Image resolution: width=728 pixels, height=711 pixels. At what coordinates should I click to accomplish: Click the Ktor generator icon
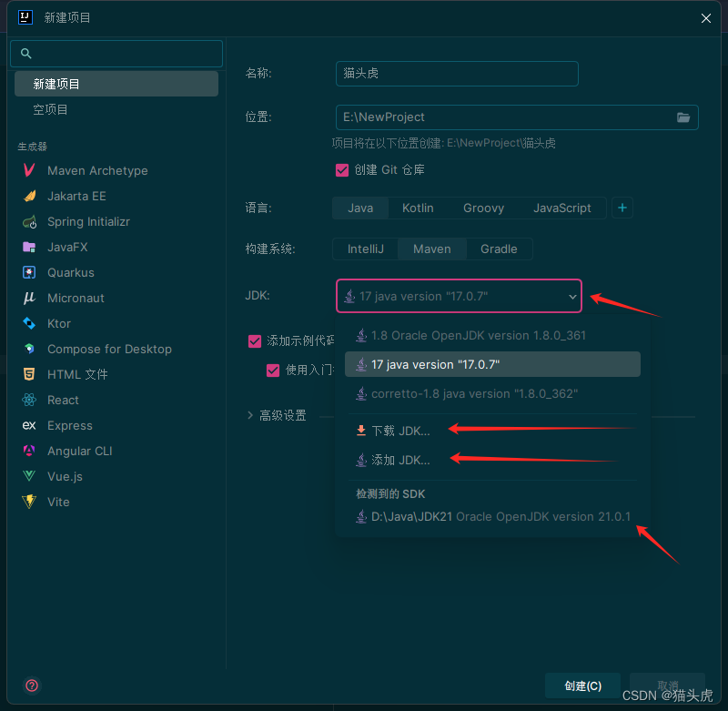tap(29, 323)
